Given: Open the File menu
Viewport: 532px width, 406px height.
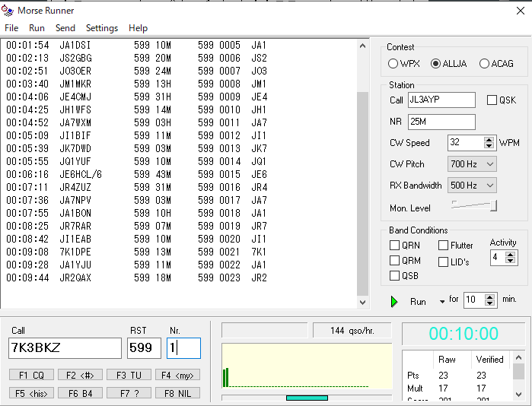Looking at the screenshot, I should 11,28.
